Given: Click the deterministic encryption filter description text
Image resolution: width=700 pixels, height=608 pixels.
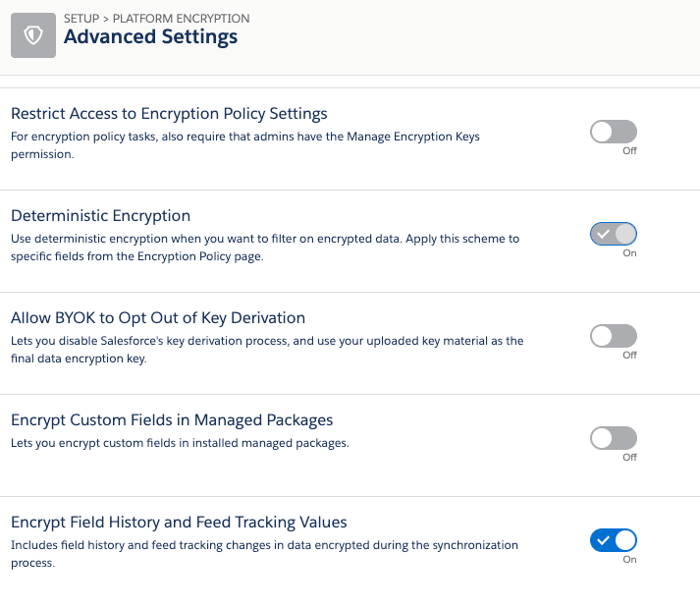Looking at the screenshot, I should [x=265, y=248].
